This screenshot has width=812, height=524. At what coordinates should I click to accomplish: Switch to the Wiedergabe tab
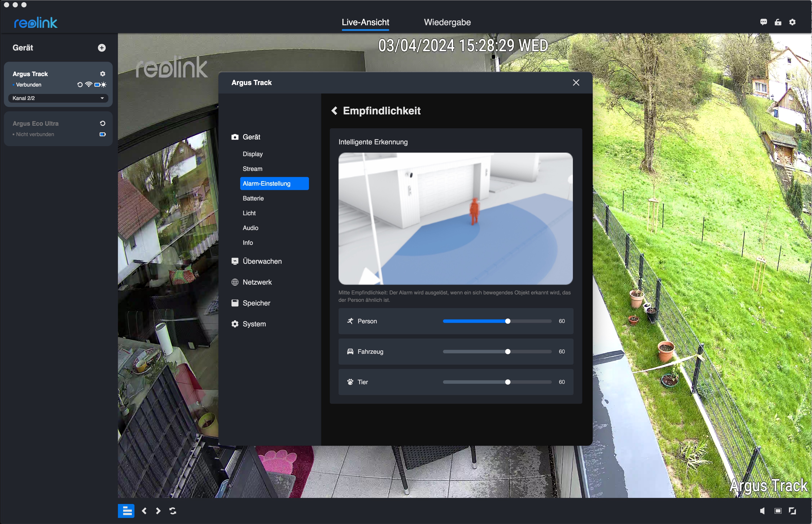(x=447, y=22)
